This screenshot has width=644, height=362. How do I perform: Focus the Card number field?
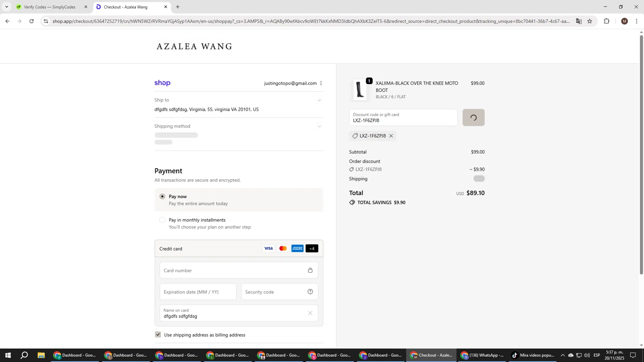[239, 270]
